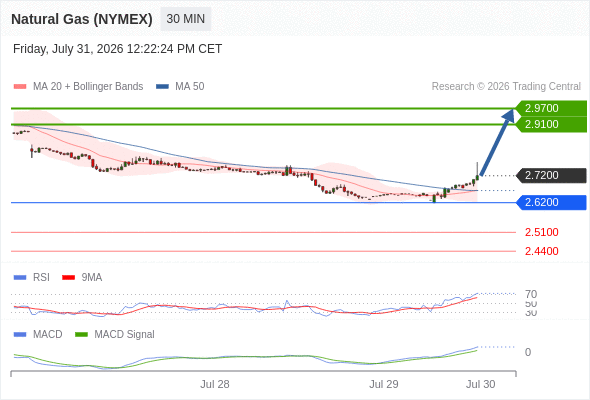Viewport: 590px width, 400px height.
Task: Select the 2.9100 resistance price tag
Action: click(x=552, y=125)
